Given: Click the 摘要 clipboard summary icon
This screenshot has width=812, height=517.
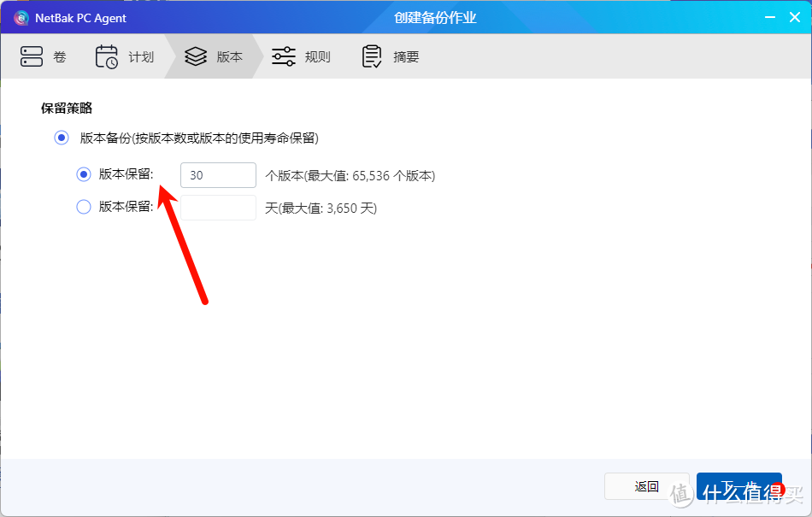Looking at the screenshot, I should 372,56.
